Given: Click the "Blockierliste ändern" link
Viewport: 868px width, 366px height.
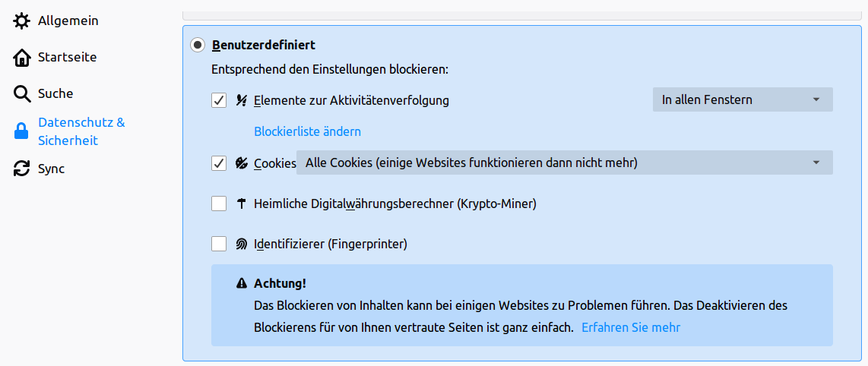Looking at the screenshot, I should tap(307, 131).
